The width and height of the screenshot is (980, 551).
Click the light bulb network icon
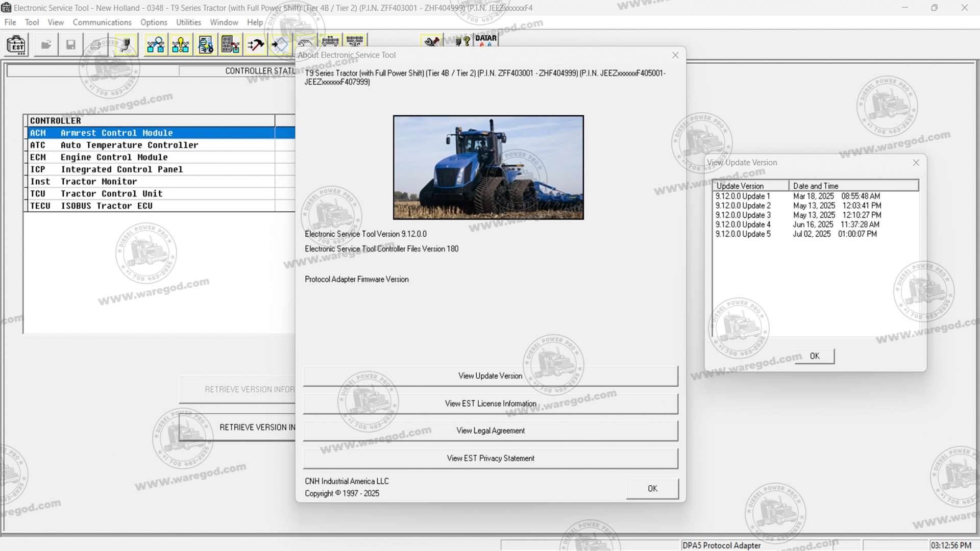tap(180, 45)
